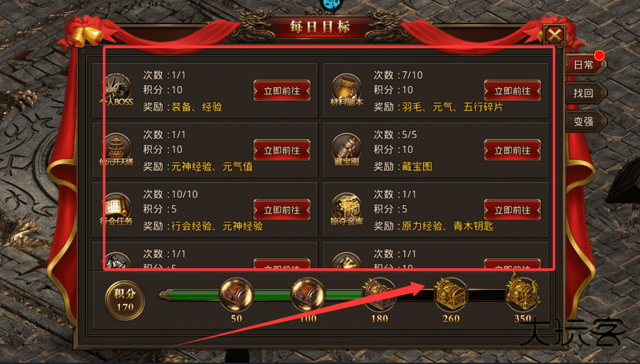640x364 pixels.
Task: Select the 材料副本 gold bag icon
Action: click(x=346, y=90)
